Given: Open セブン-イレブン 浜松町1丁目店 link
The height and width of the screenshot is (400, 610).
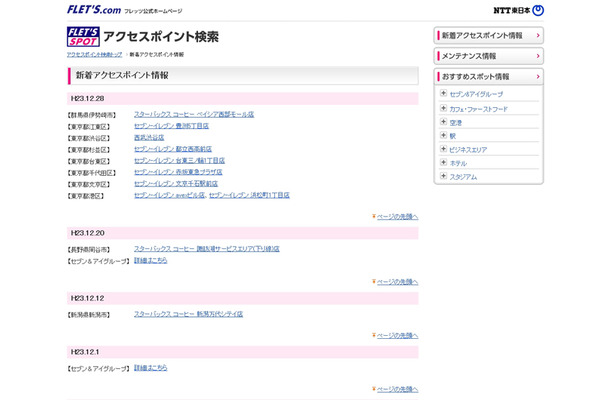Looking at the screenshot, I should [249, 195].
